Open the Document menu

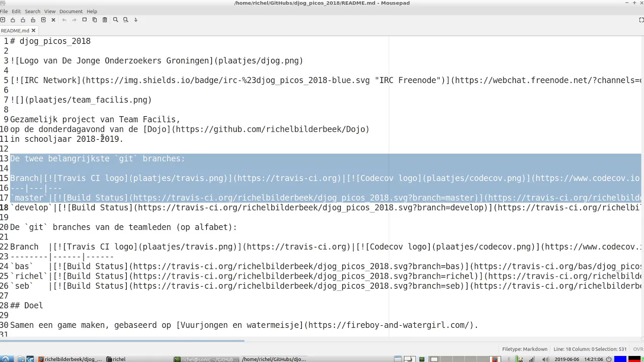[x=71, y=11]
